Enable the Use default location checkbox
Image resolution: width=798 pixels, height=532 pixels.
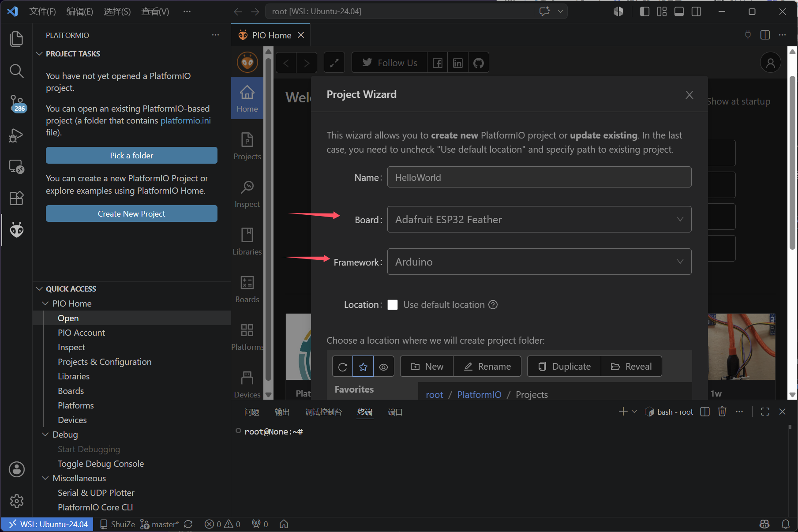coord(393,305)
